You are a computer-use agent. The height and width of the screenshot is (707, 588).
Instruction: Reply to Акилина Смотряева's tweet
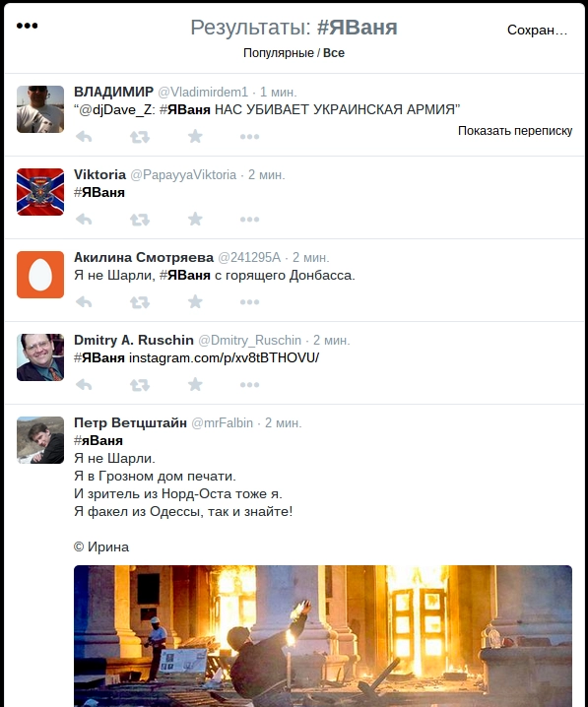(x=84, y=301)
